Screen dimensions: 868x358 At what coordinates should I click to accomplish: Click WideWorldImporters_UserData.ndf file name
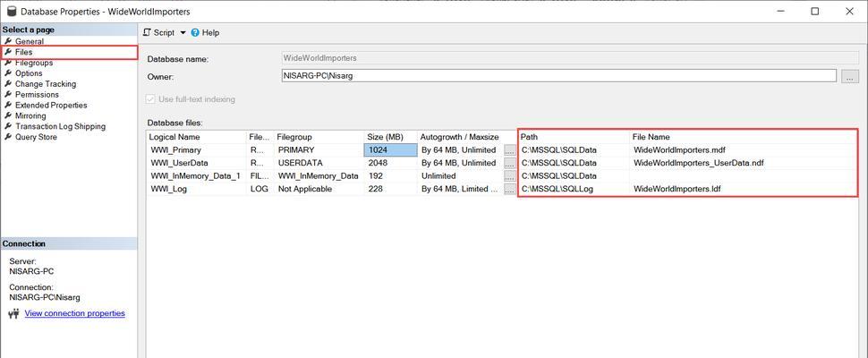pos(699,163)
